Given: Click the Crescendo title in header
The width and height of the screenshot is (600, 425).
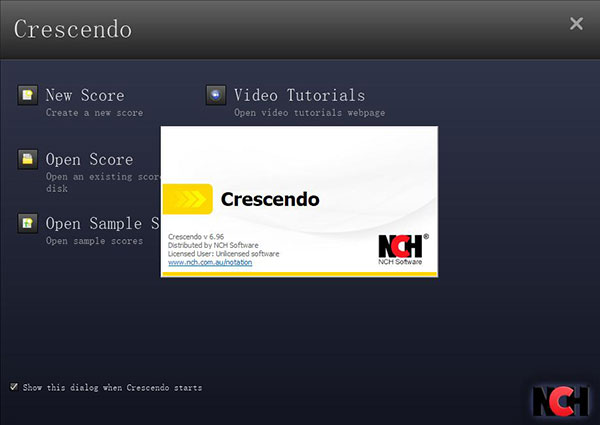Looking at the screenshot, I should pyautogui.click(x=73, y=29).
